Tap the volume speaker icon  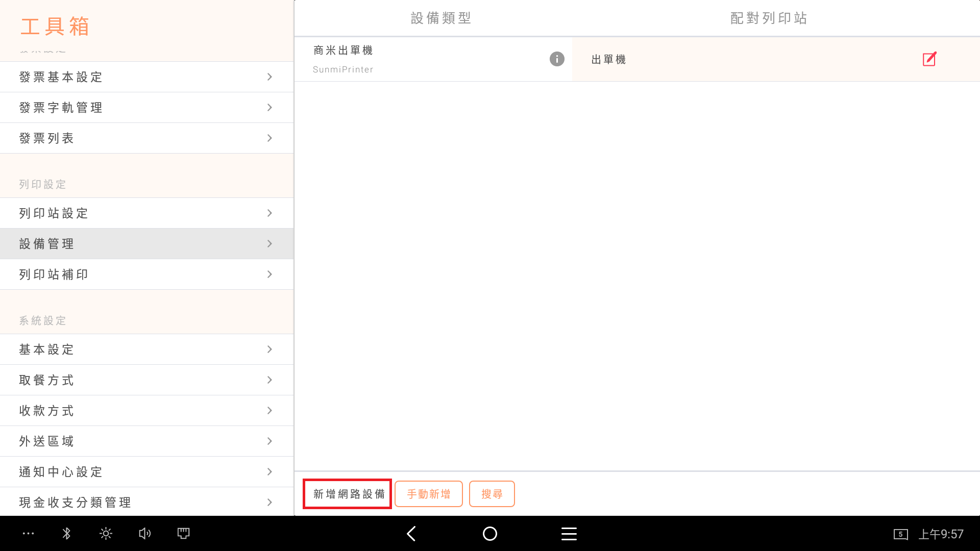144,534
